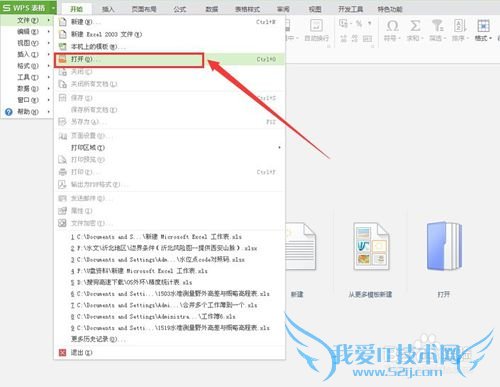Switch to the 数据 ribbon tab
500x387 pixels.
coord(211,9)
